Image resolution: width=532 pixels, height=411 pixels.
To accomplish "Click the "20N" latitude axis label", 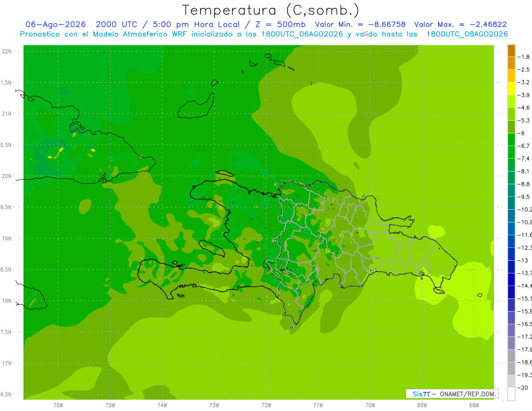I will pos(8,176).
